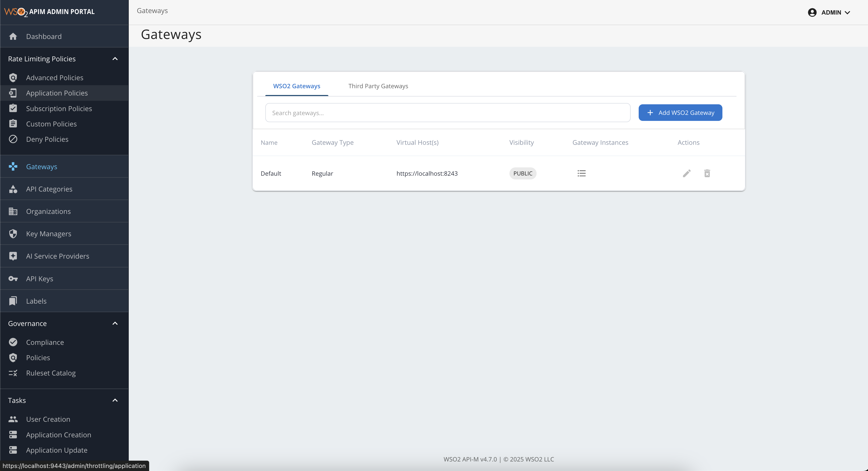
Task: Open Ruleset Catalog page
Action: [x=64, y=373]
